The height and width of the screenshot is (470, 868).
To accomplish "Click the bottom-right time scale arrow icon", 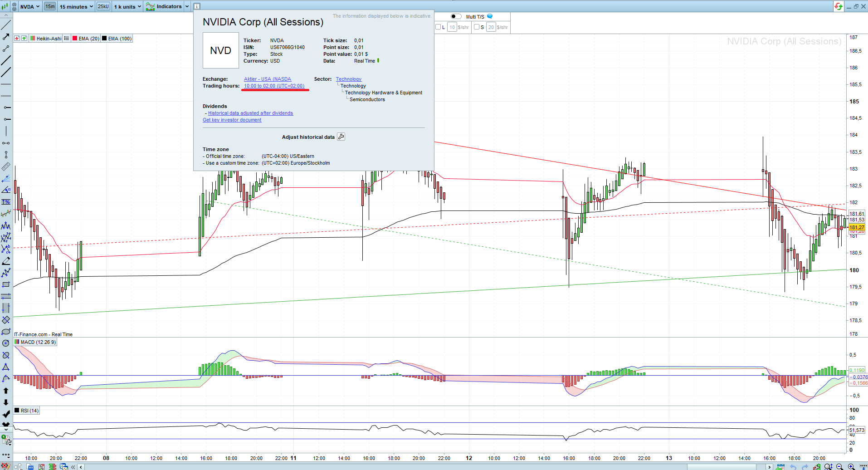I will (x=863, y=466).
